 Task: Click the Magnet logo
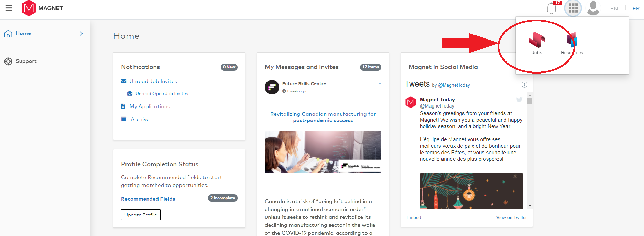pos(42,8)
